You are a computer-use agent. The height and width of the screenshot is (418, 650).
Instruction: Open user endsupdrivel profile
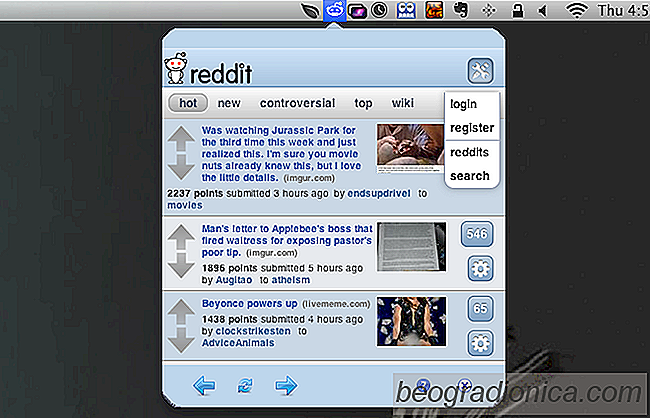click(x=379, y=194)
